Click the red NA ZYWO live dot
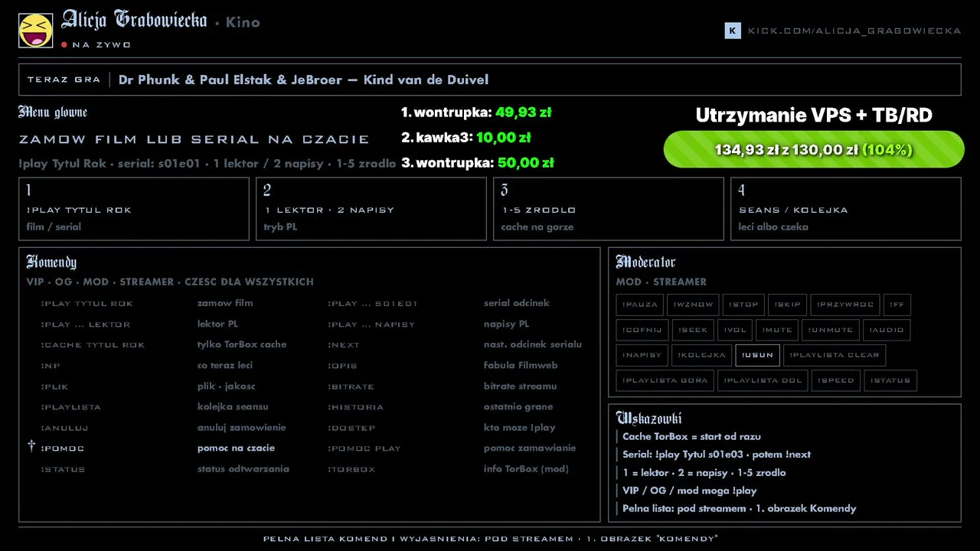980x551 pixels. (x=64, y=44)
